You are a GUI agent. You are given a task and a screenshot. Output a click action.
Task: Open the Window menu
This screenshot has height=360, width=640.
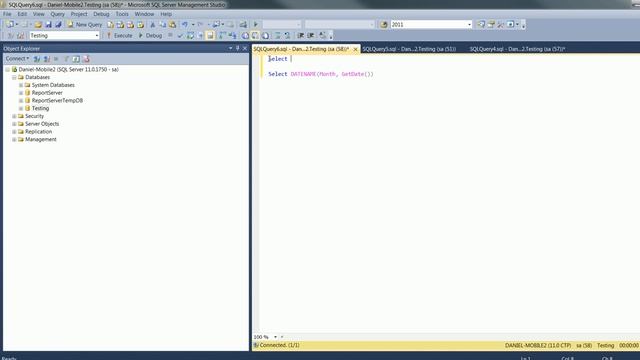click(x=144, y=14)
